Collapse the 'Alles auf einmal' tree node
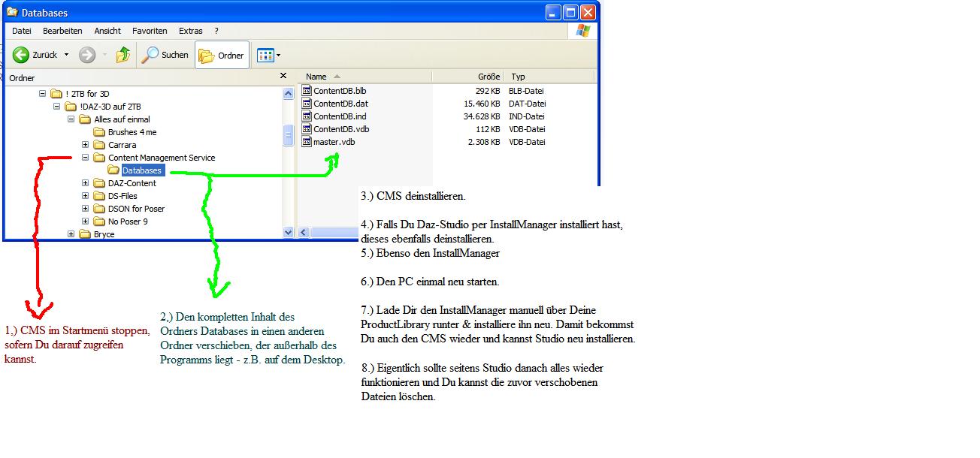Screen dimensions: 980x458 click(71, 119)
